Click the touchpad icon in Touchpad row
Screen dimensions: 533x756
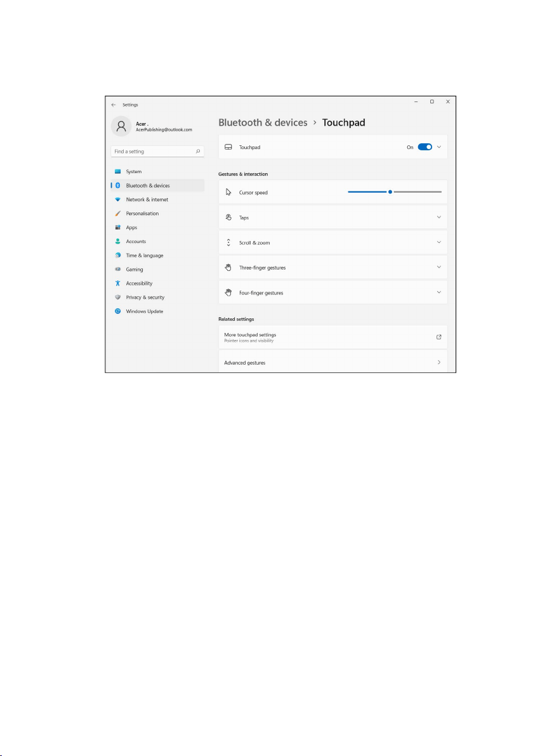[228, 147]
